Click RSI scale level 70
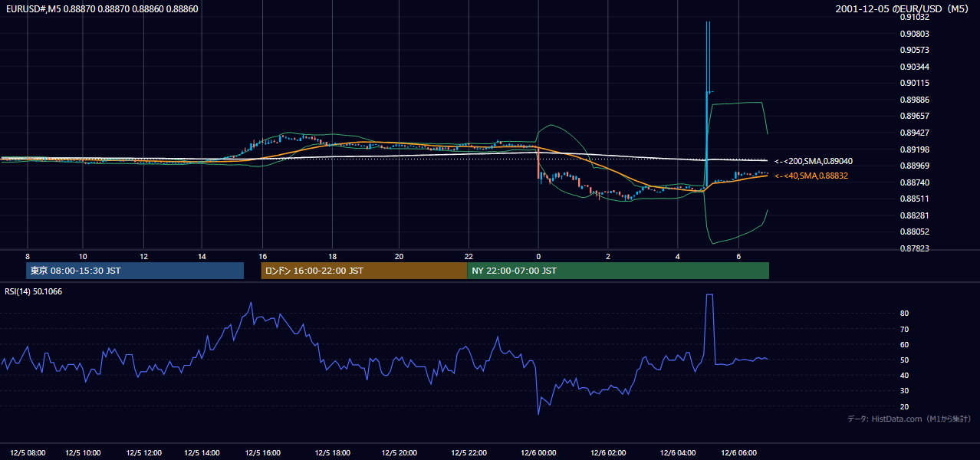This screenshot has height=460, width=980. 905,329
